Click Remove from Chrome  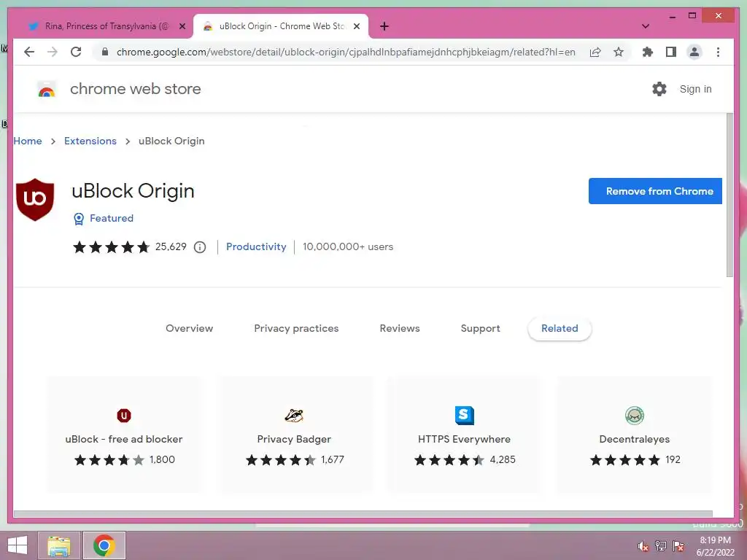(x=655, y=191)
